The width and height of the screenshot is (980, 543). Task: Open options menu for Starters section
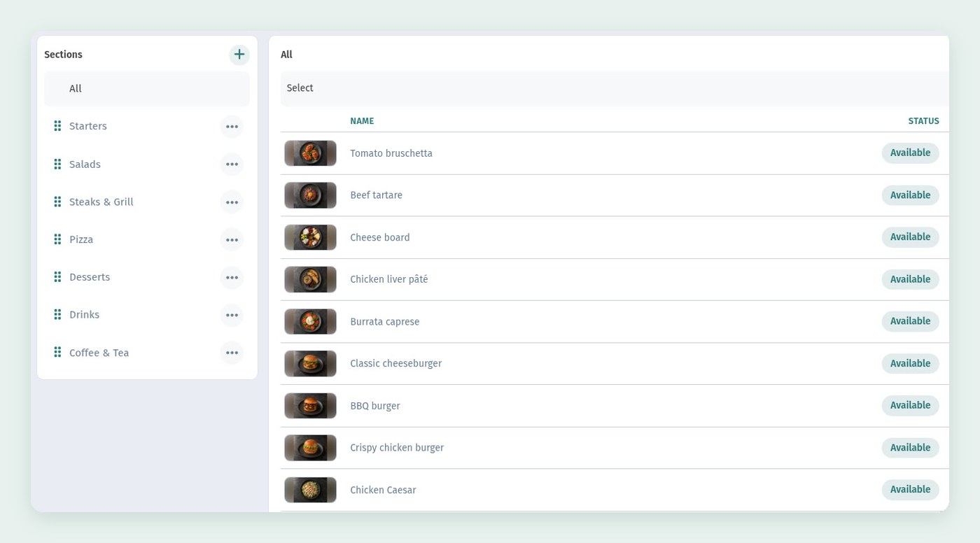(x=232, y=127)
